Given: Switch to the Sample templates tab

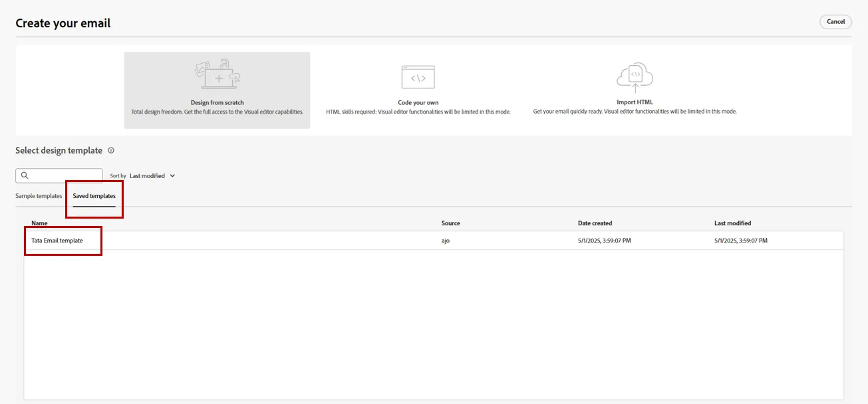Looking at the screenshot, I should [x=39, y=196].
